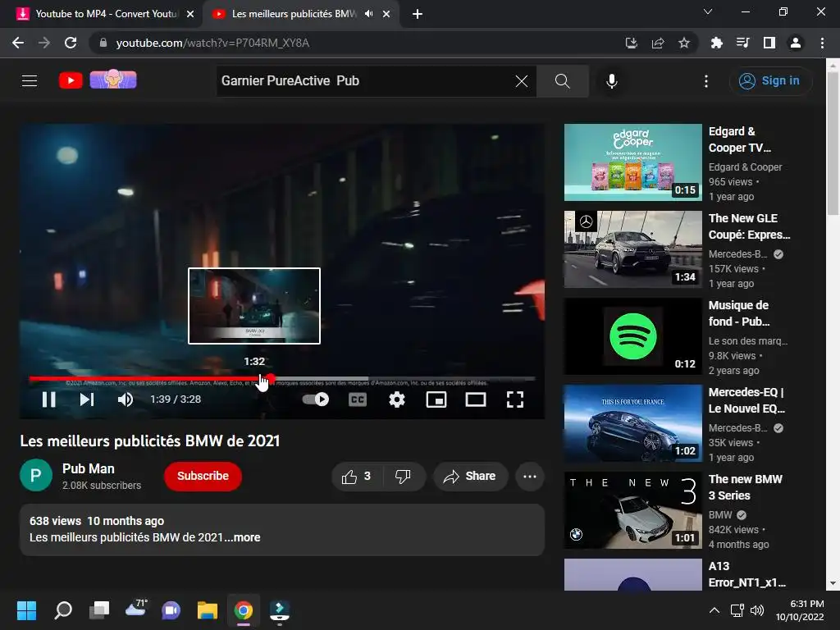840x630 pixels.
Task: Open Pub Man channel avatar
Action: pos(36,475)
